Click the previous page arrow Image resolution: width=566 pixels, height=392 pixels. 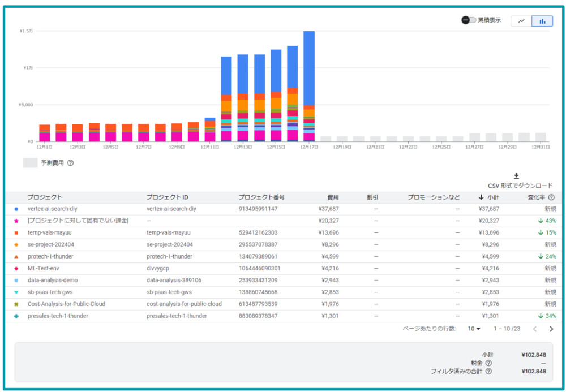(x=534, y=329)
